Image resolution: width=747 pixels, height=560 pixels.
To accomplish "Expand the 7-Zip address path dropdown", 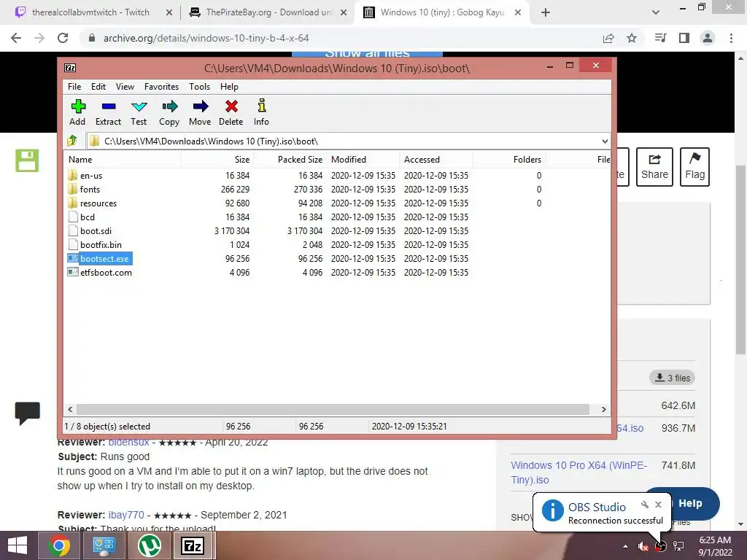I will (605, 141).
